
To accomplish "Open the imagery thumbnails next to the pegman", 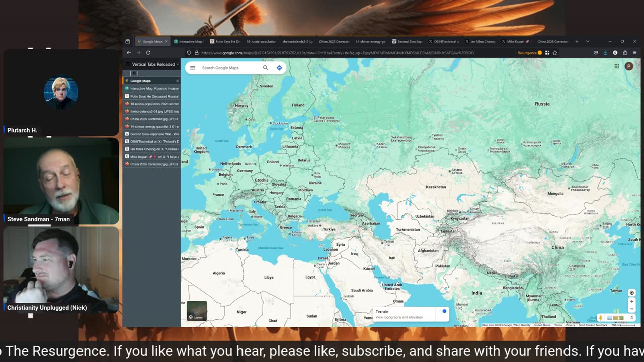I will pyautogui.click(x=615, y=318).
